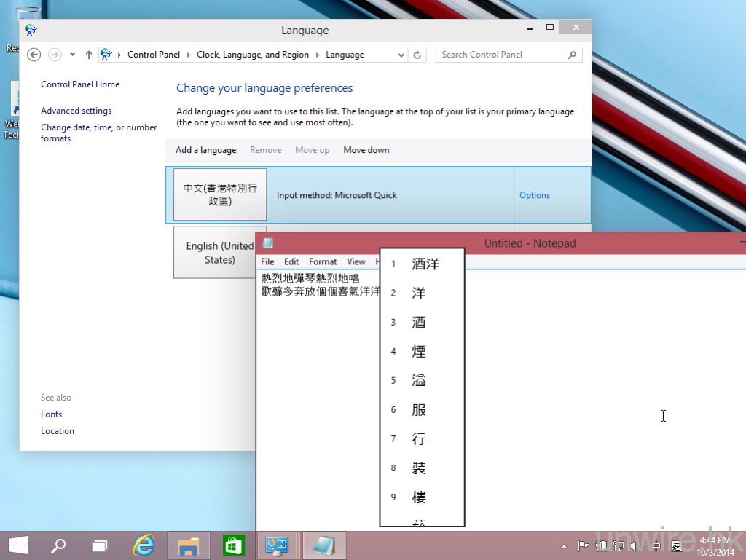Click the Windows Start button
This screenshot has width=746, height=560.
click(18, 545)
